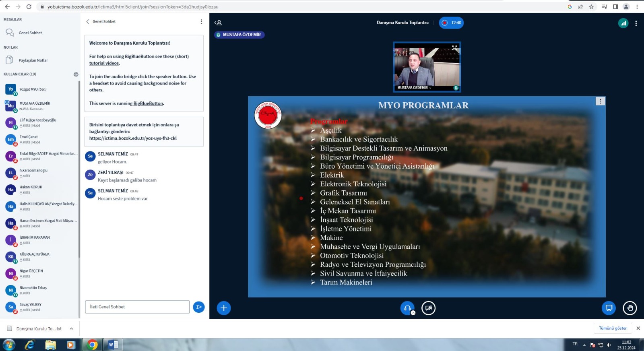Toggle webcam sharing button

428,308
